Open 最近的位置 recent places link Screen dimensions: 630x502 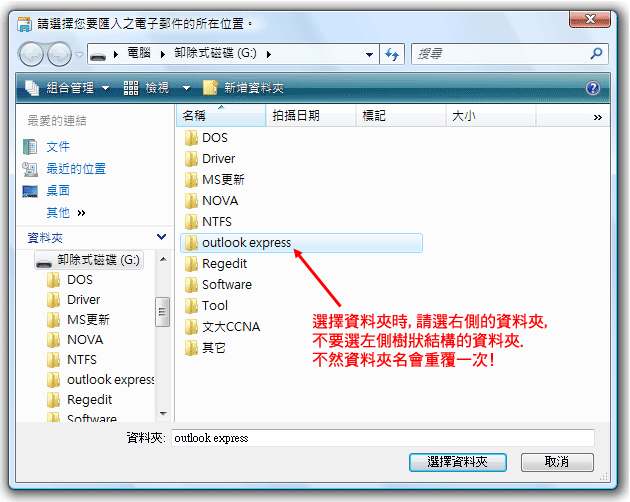[x=76, y=168]
